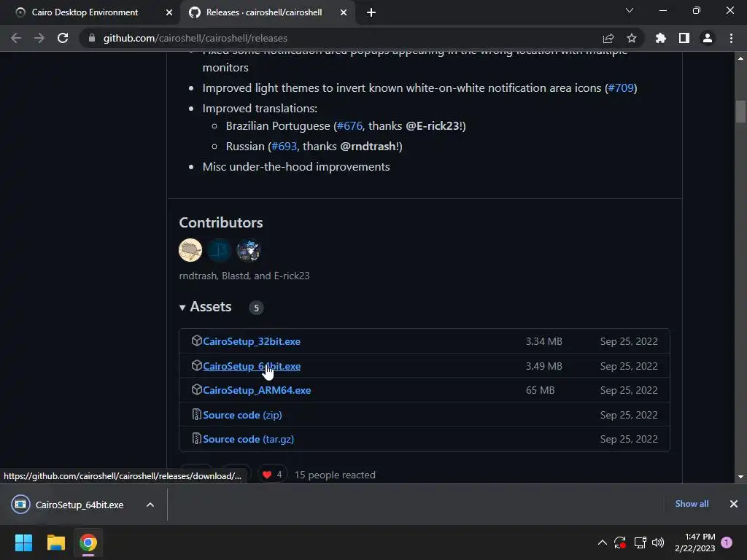Click the 15 people reacted text
Image resolution: width=747 pixels, height=560 pixels.
click(x=335, y=475)
